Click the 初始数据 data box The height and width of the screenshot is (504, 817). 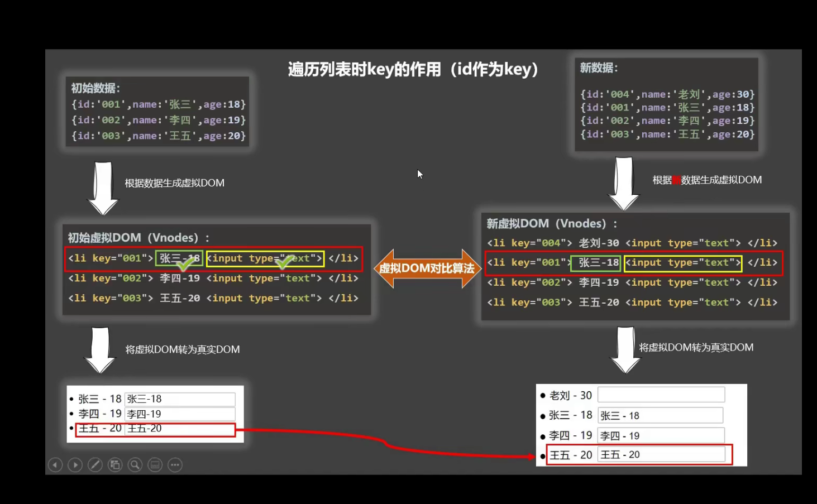pyautogui.click(x=157, y=112)
